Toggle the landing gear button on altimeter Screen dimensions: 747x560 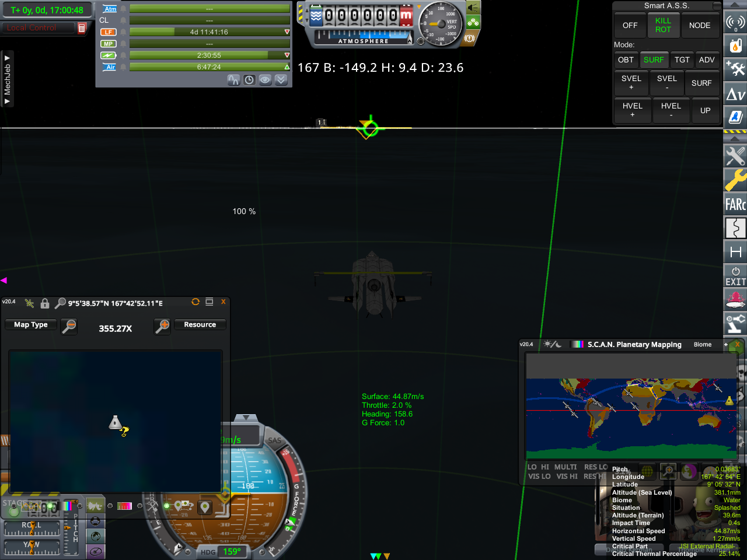(x=473, y=23)
